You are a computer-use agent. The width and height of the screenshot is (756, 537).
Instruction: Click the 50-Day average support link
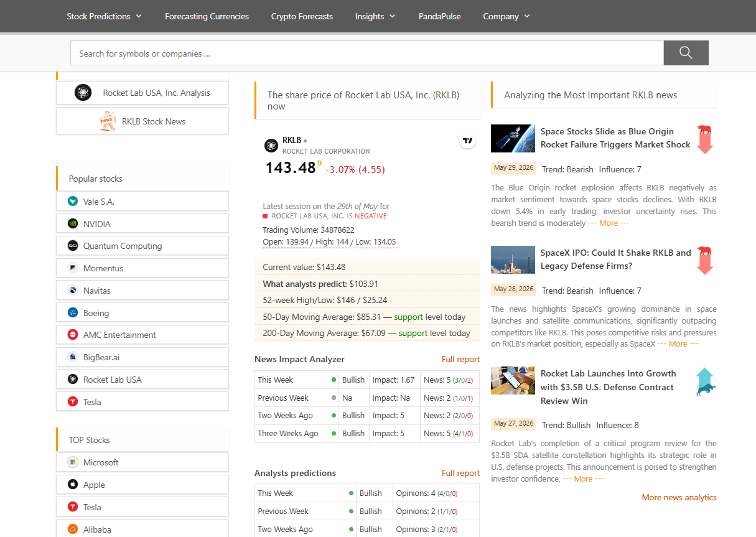pyautogui.click(x=408, y=317)
